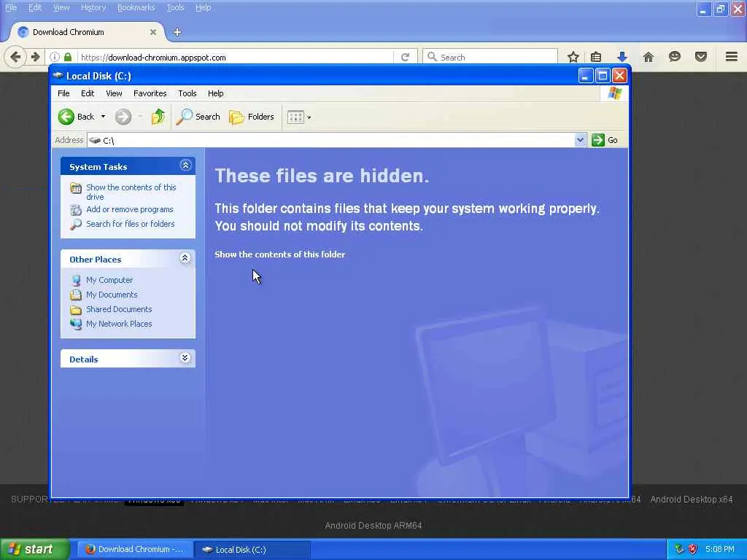Open Firefox History menu
Screen dimensions: 747x560
point(93,7)
